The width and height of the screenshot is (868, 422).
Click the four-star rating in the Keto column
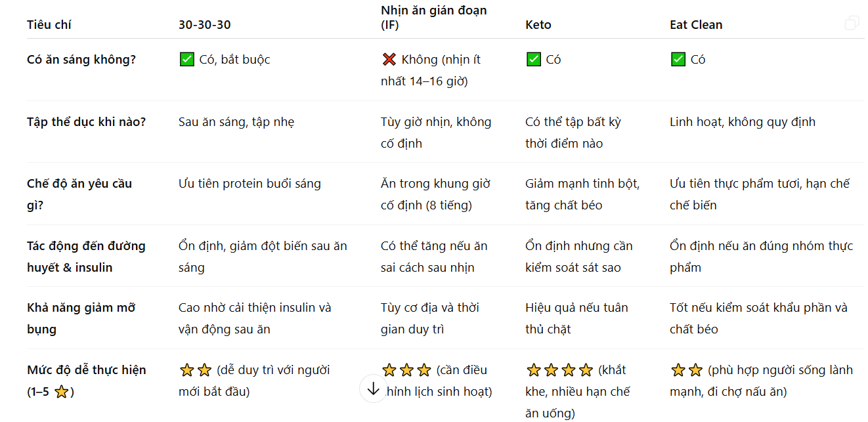click(560, 371)
